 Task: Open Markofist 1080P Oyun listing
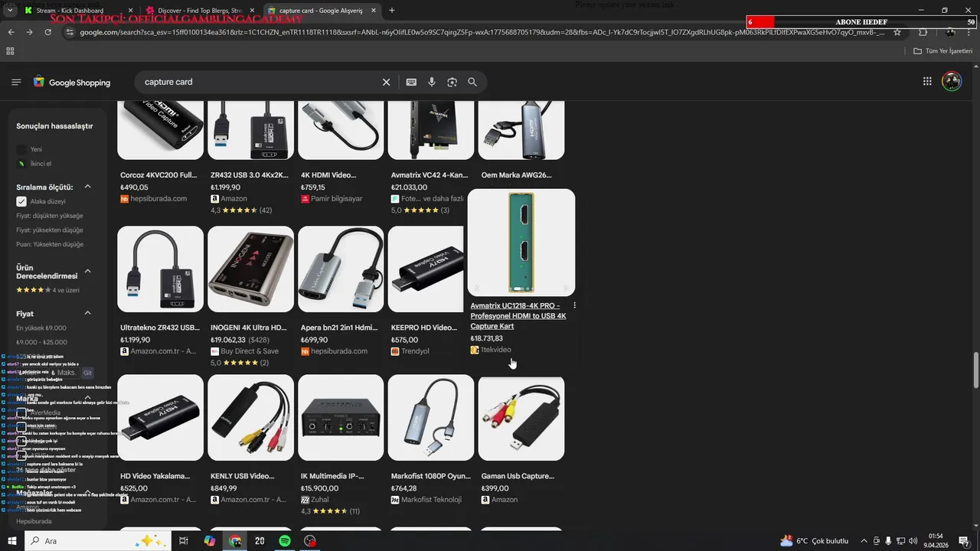click(430, 476)
